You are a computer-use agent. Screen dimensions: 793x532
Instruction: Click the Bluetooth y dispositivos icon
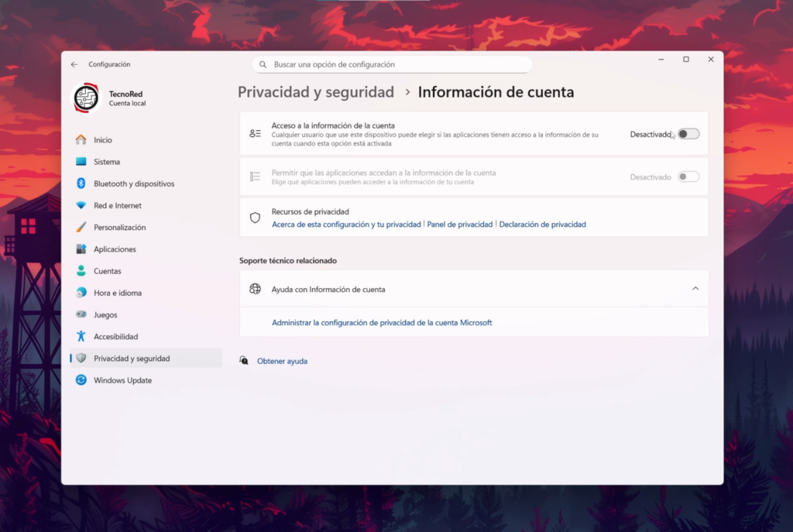83,184
